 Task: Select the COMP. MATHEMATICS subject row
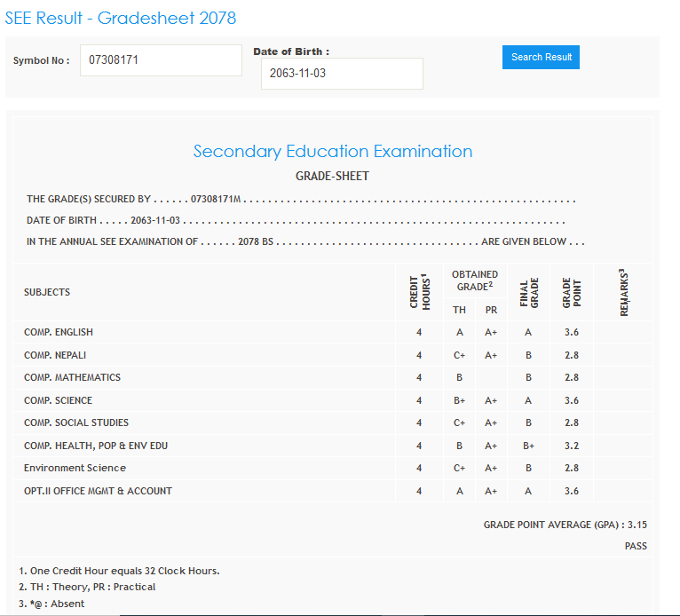(x=72, y=377)
